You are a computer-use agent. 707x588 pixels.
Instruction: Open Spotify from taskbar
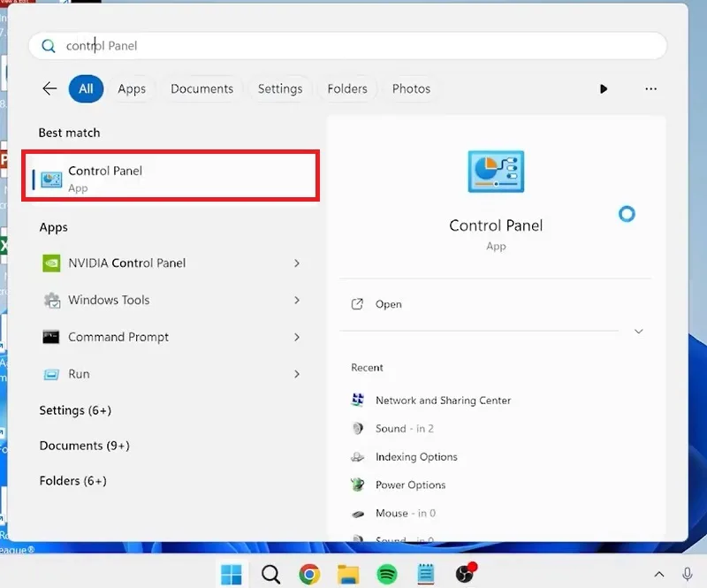(x=387, y=575)
